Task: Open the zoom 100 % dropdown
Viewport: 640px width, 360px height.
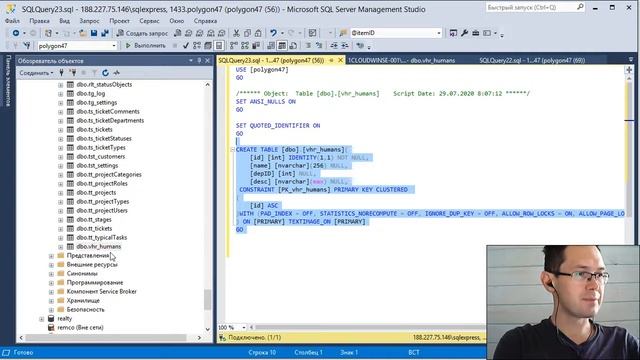Action: pyautogui.click(x=244, y=327)
